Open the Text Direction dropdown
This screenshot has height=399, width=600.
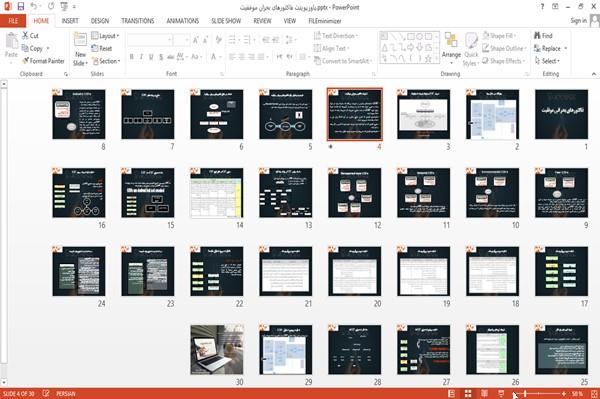click(x=336, y=36)
